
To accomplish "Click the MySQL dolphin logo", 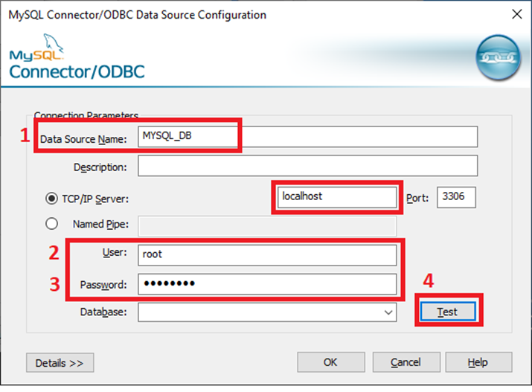I will (36, 48).
